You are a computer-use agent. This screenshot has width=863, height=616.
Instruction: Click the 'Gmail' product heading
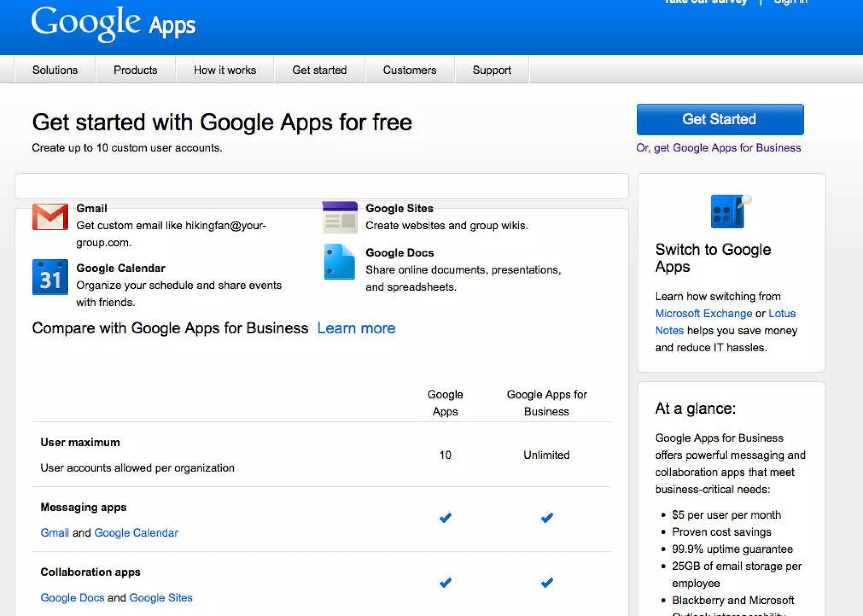(x=91, y=208)
